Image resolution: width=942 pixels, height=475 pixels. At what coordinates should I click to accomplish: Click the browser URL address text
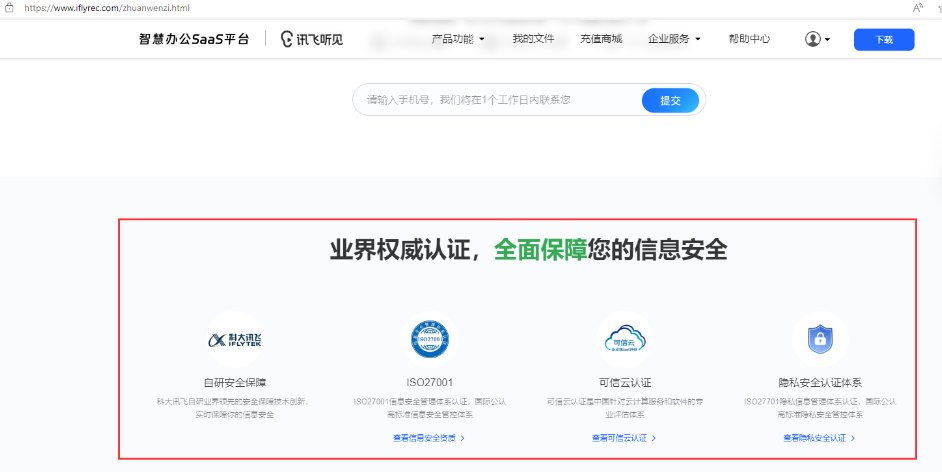tap(107, 8)
